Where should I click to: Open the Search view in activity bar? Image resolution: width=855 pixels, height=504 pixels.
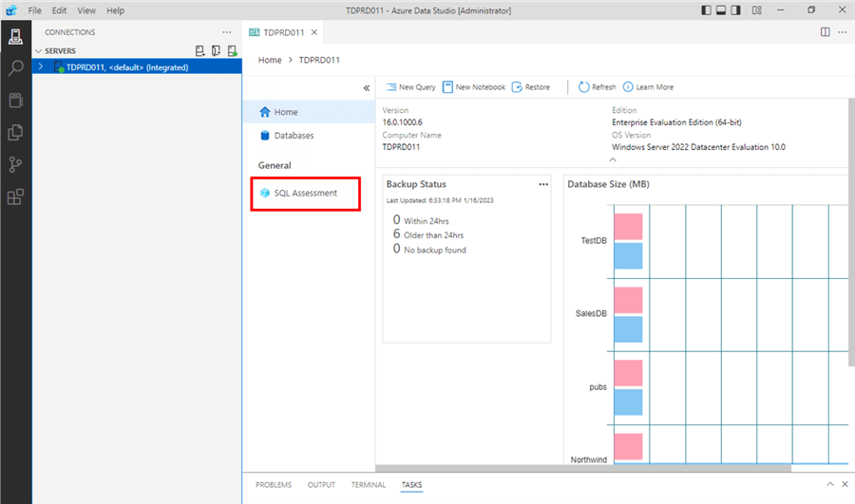(x=15, y=68)
